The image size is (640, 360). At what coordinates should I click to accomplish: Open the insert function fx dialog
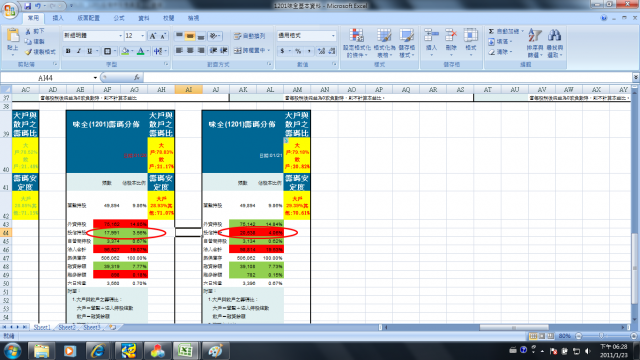click(136, 77)
